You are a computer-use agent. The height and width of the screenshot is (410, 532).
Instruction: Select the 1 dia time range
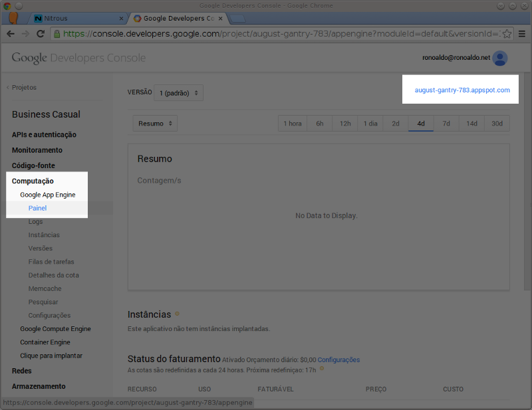(370, 124)
